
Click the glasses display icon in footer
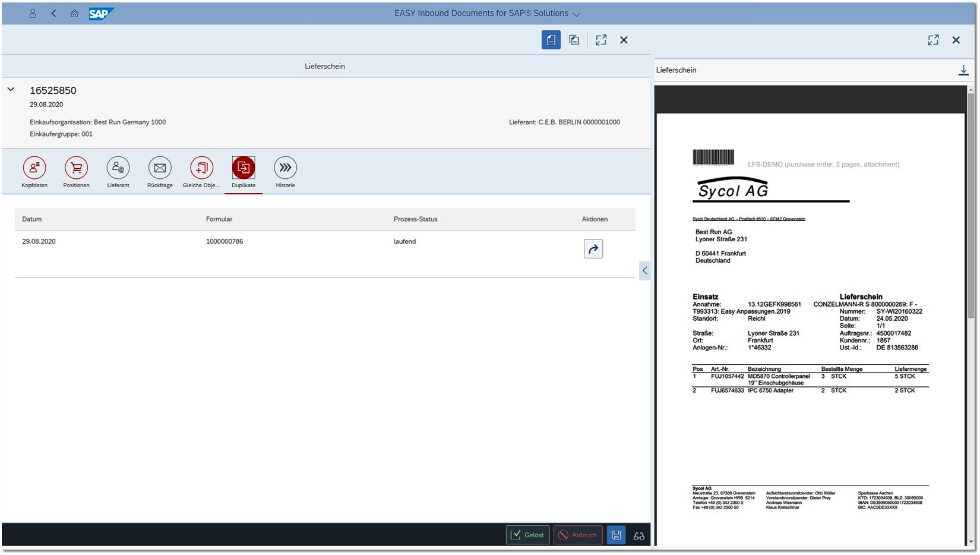639,535
